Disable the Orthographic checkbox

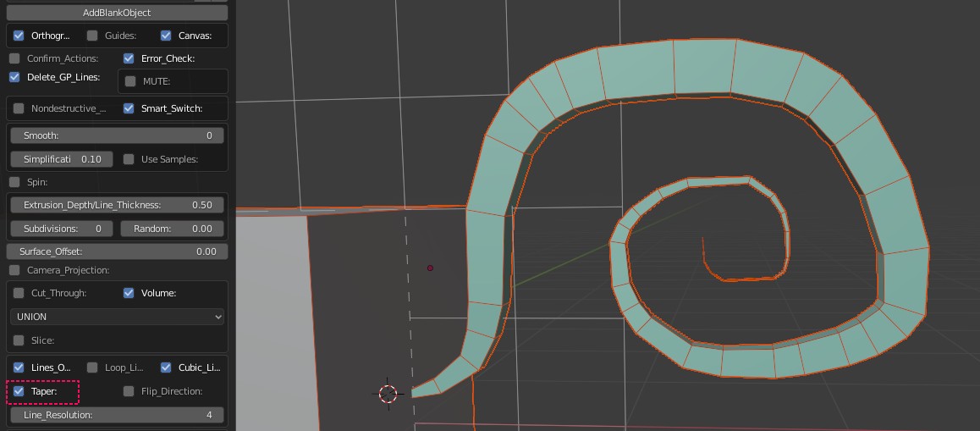coord(19,36)
